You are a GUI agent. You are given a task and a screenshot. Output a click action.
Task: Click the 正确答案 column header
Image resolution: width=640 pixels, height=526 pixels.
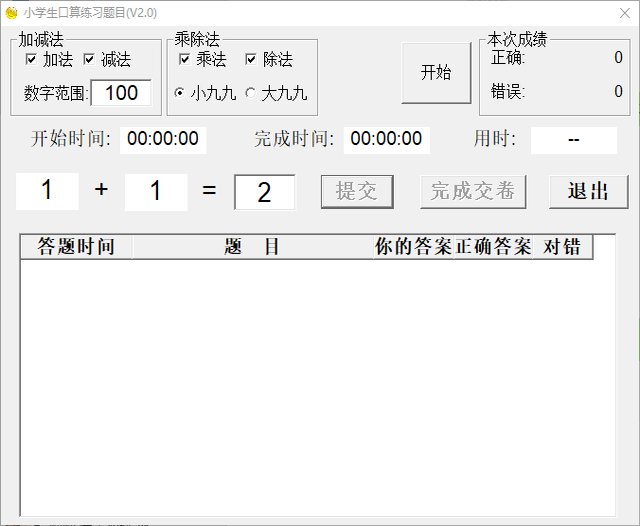pos(493,246)
